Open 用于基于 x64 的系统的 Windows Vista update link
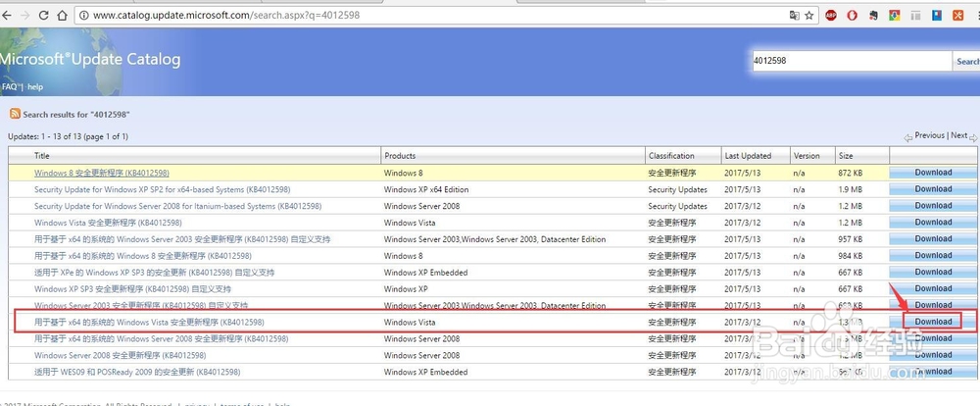 coord(149,323)
